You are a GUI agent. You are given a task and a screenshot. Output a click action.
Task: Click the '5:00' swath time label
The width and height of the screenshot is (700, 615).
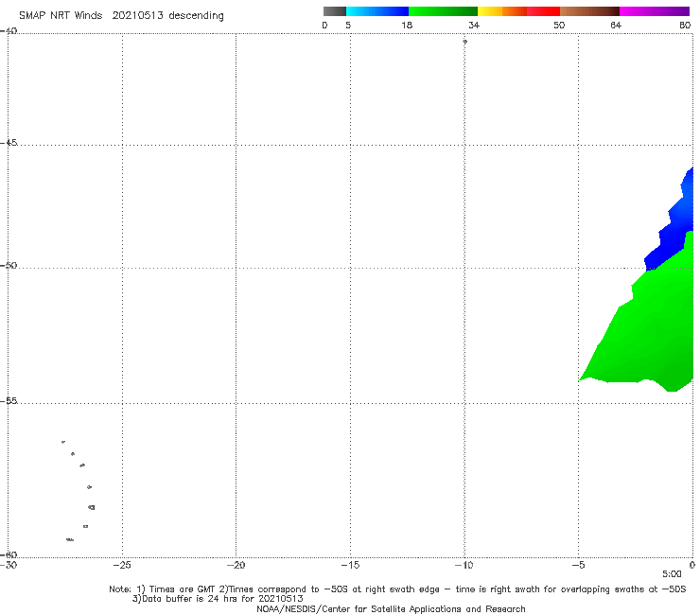pos(672,574)
